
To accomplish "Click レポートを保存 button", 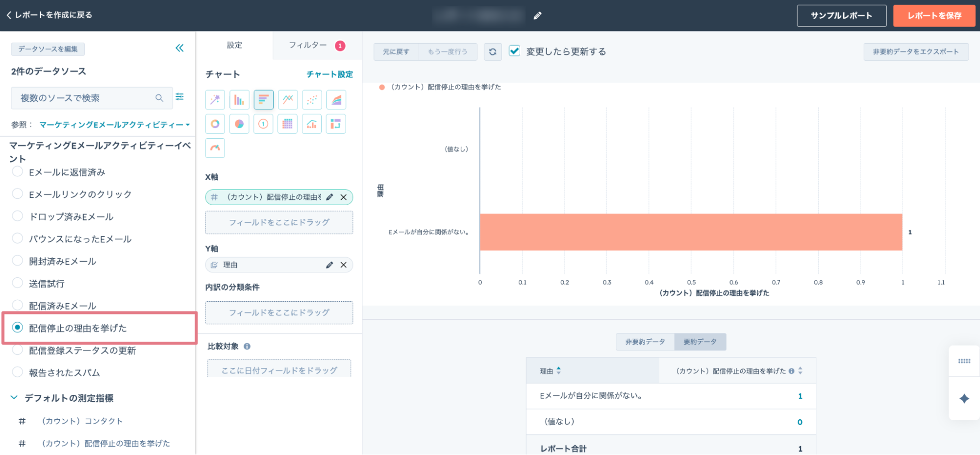I will (934, 16).
